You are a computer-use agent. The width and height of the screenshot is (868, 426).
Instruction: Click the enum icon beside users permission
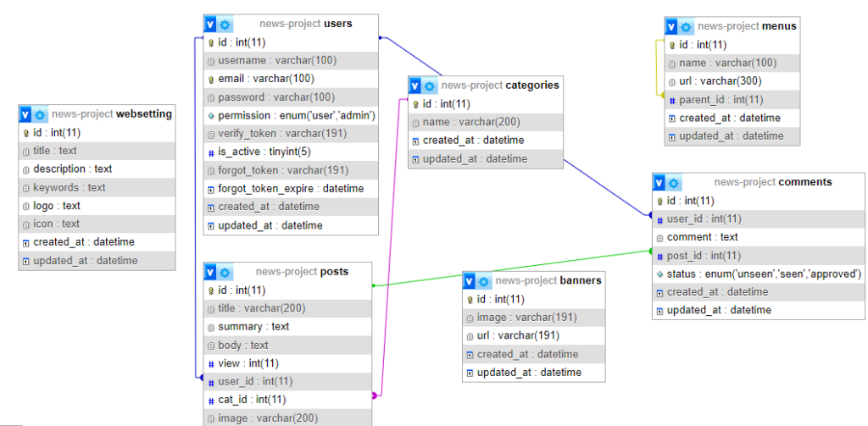211,116
